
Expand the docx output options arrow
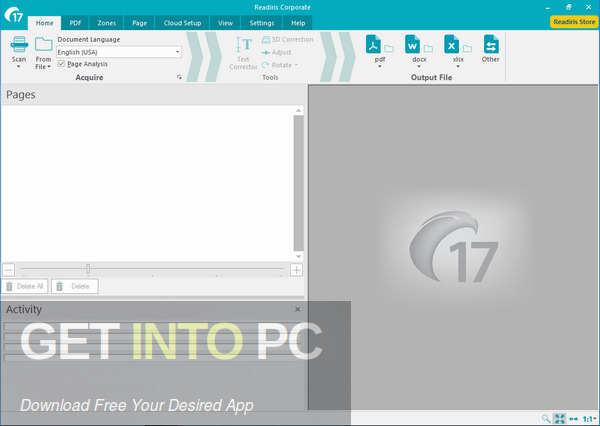419,67
